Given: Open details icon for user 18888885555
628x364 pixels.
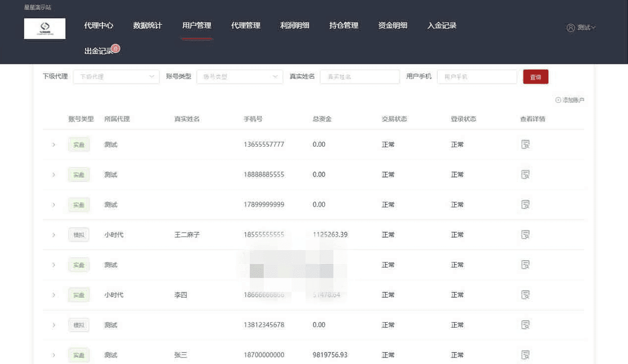Looking at the screenshot, I should click(x=525, y=175).
